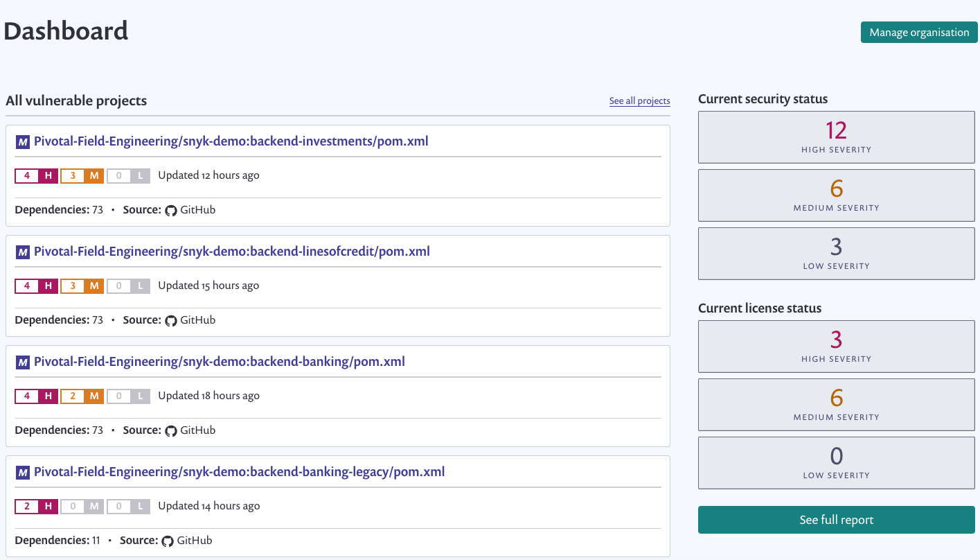Select license status 6 medium severity tile
The image size is (980, 560).
point(836,405)
